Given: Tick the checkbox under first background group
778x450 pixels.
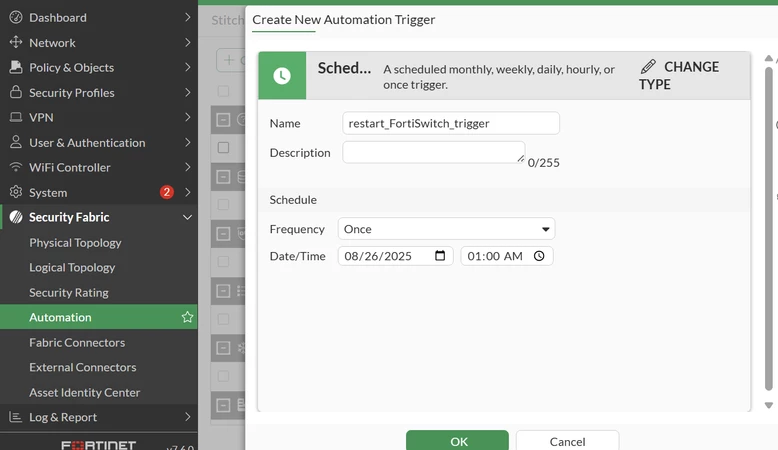Looking at the screenshot, I should [223, 147].
